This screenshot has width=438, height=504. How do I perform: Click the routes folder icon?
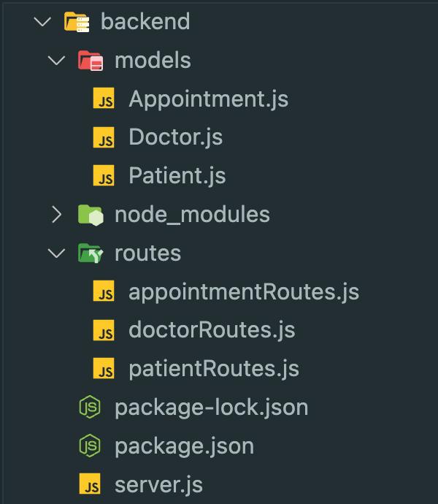point(91,253)
